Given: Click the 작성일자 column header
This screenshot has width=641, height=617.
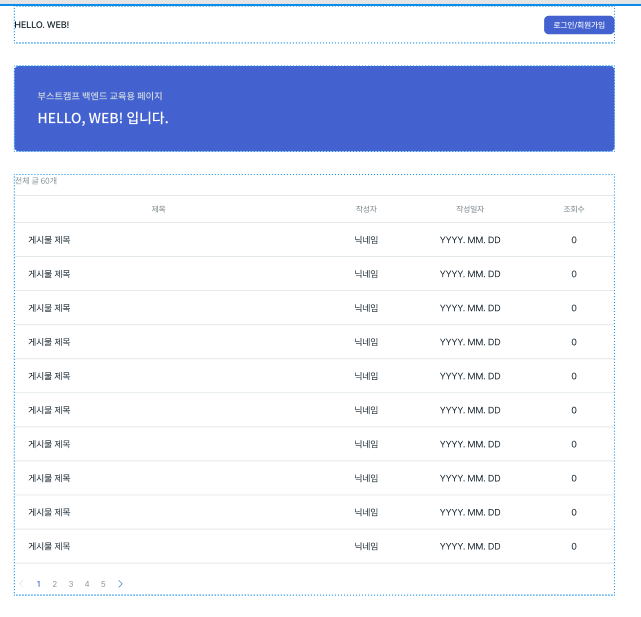Looking at the screenshot, I should [x=470, y=209].
